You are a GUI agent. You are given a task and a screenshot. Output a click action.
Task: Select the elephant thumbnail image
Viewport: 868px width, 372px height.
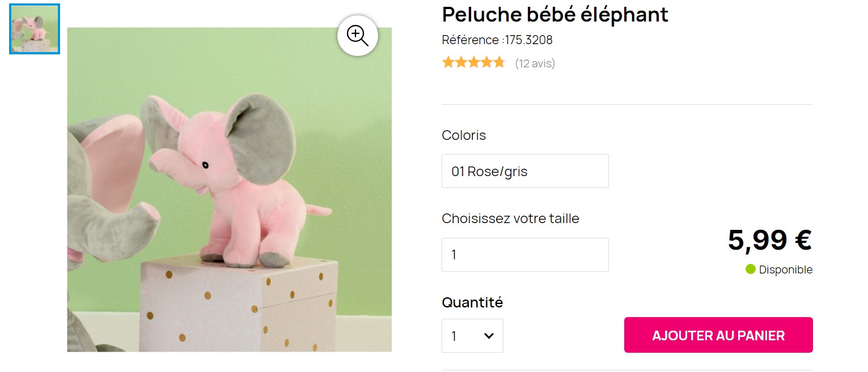(x=35, y=29)
